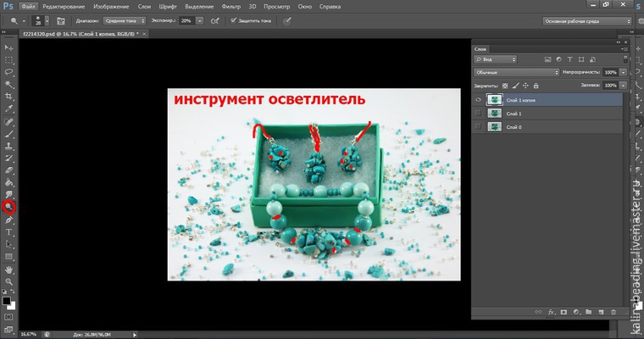
Task: Hide the 'Слой 1 копия' layer
Action: pos(478,100)
